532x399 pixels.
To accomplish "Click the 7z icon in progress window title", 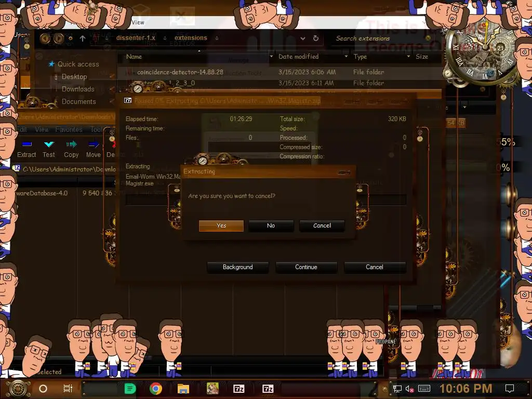I will pyautogui.click(x=128, y=100).
